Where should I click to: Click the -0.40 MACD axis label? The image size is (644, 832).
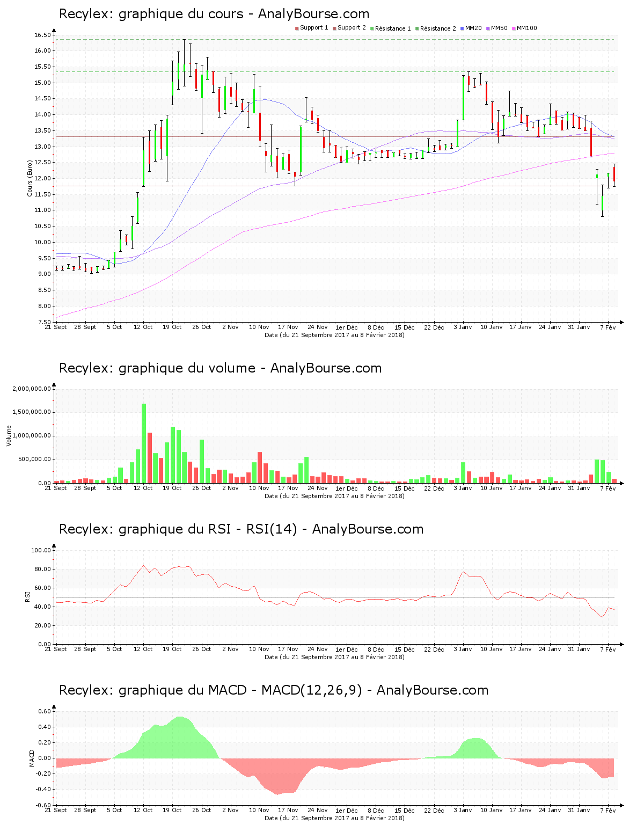[x=44, y=789]
